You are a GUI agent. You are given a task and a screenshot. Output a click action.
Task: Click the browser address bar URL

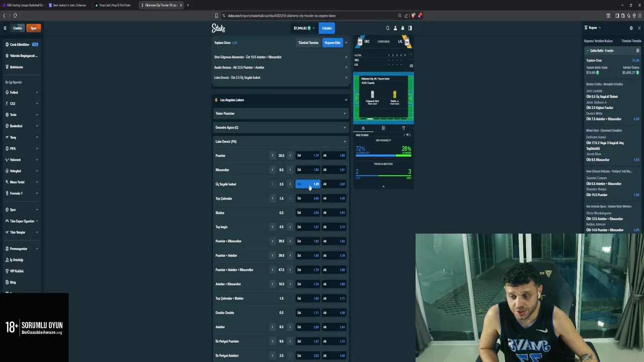282,16
